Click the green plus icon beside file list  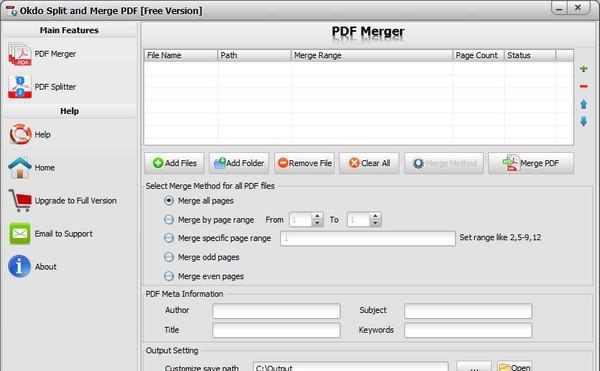[584, 69]
